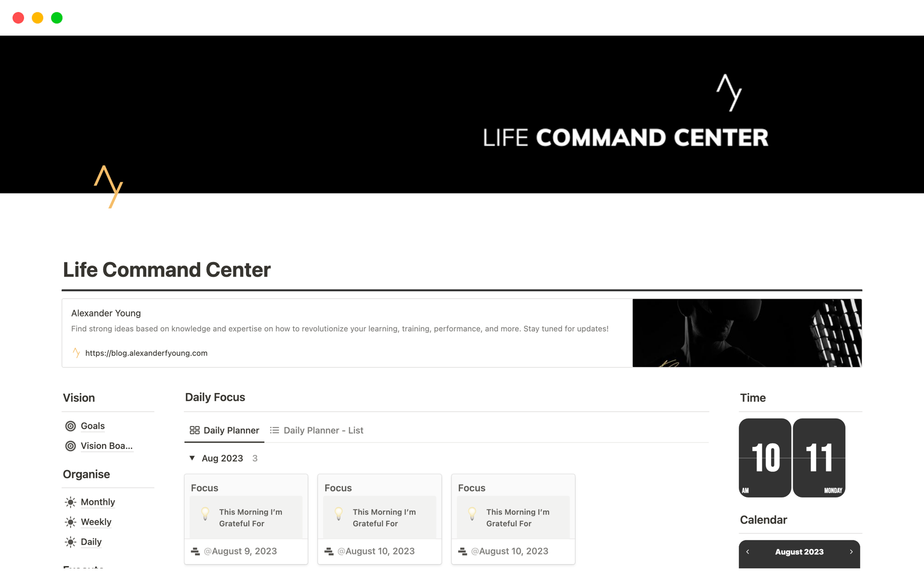This screenshot has width=924, height=578.
Task: Click the green macOS fullscreen button
Action: (x=57, y=18)
